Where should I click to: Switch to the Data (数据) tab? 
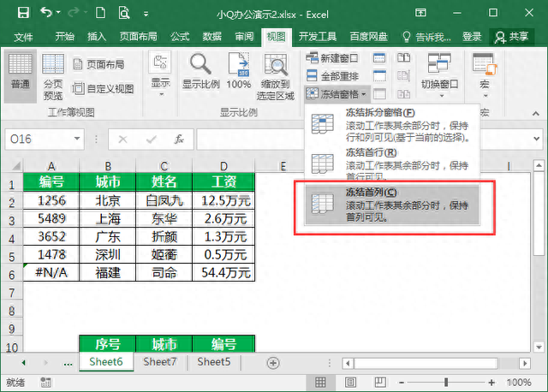coord(211,36)
